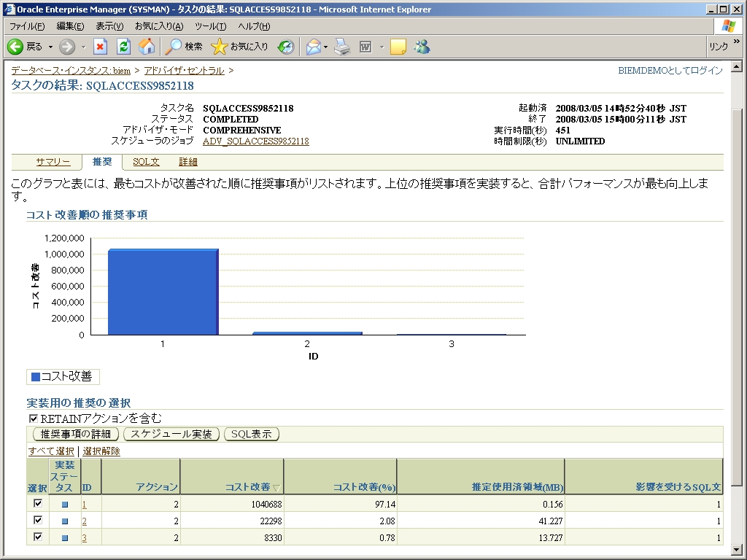Open the お気に入り(A) menu
Screen dimensions: 747x560
[159, 26]
